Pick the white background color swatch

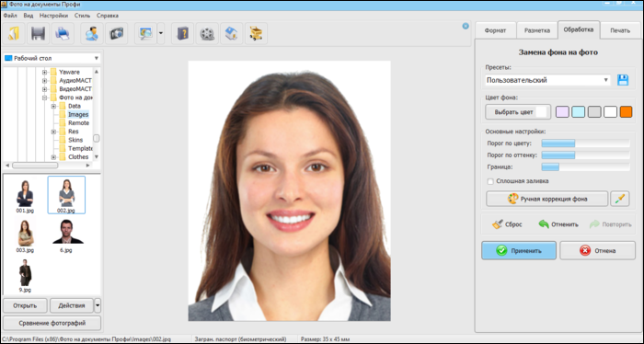610,112
